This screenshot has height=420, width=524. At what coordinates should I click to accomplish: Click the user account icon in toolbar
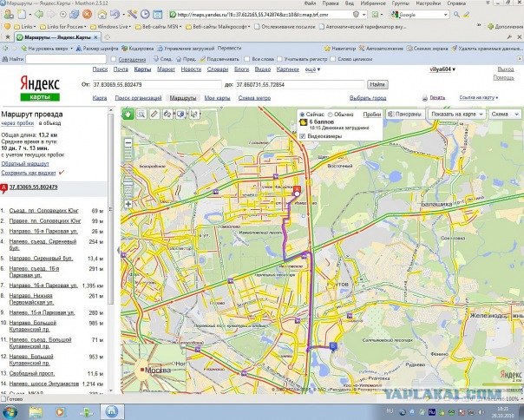tap(9, 15)
